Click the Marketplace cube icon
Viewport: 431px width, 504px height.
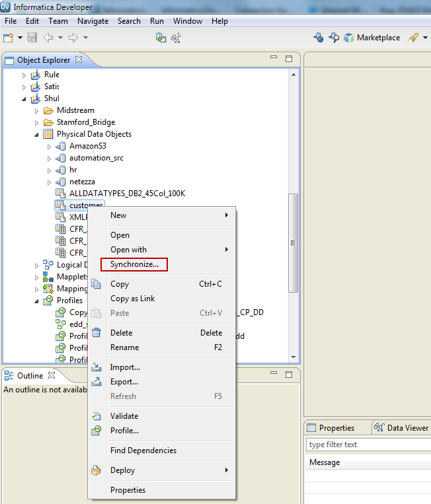click(348, 38)
